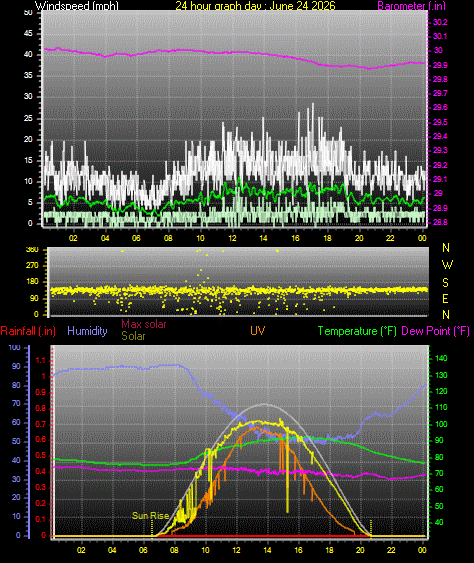Click the 24 hour graph day title

tap(255, 5)
